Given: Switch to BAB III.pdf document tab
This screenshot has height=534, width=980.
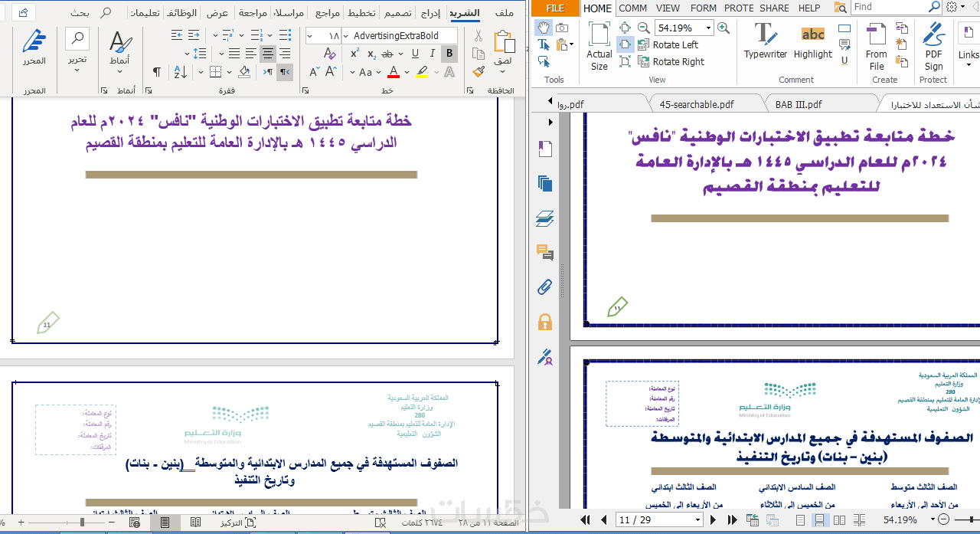Looking at the screenshot, I should 799,105.
